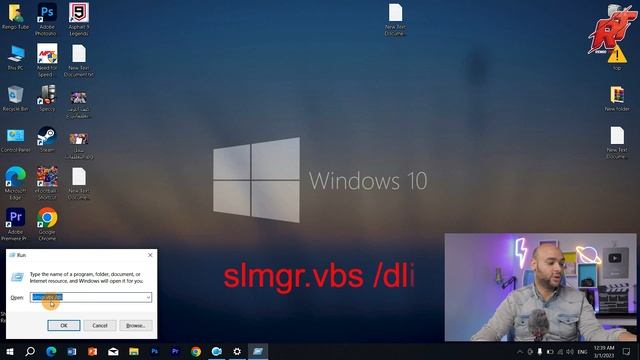Viewport: 640px width, 360px height.
Task: Select the jpg image beside the Steam shortcut
Action: (79, 146)
